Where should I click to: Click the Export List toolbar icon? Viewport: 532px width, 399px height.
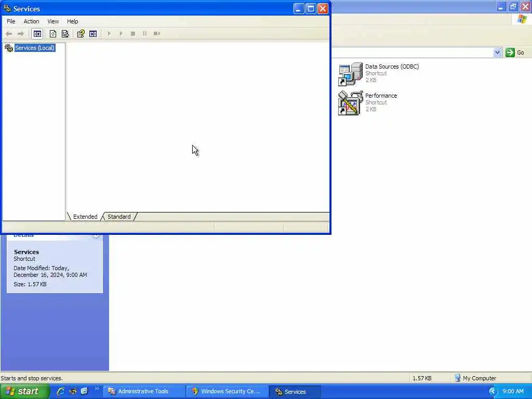coord(65,34)
